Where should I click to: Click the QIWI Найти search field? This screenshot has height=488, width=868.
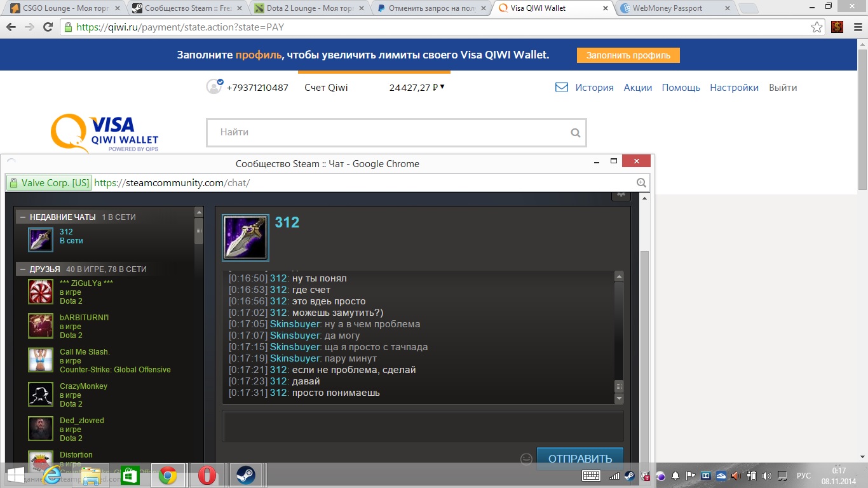point(396,133)
